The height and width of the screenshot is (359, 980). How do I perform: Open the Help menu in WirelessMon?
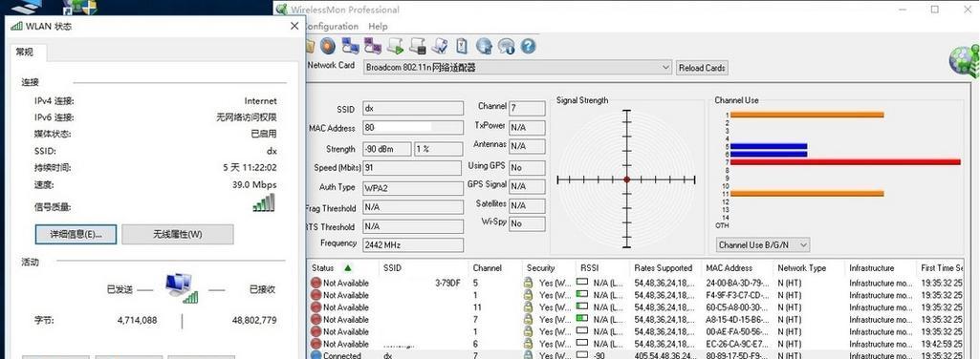(378, 26)
